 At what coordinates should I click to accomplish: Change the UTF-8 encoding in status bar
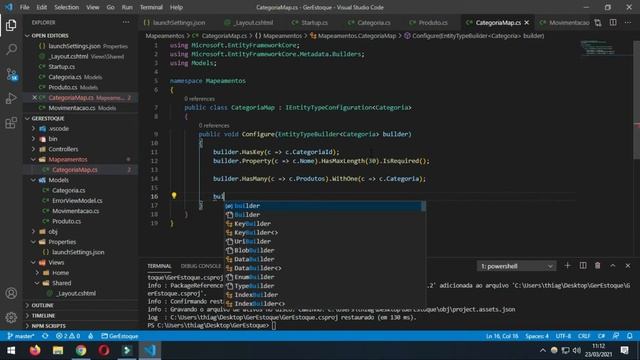563,336
